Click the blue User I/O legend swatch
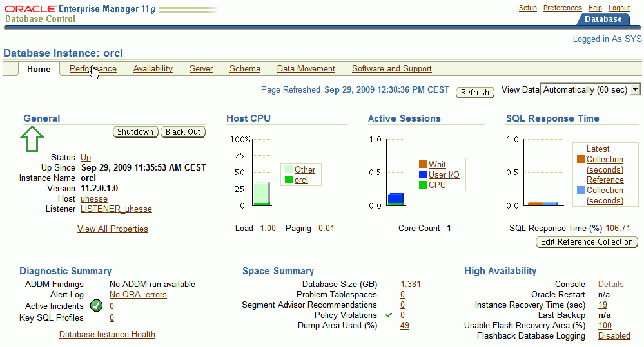 (x=423, y=174)
